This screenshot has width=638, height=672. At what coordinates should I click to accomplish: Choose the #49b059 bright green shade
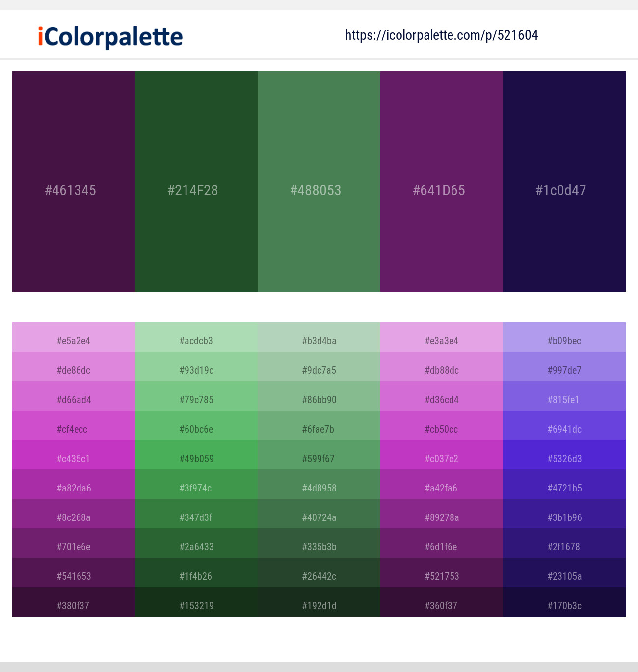coord(196,455)
